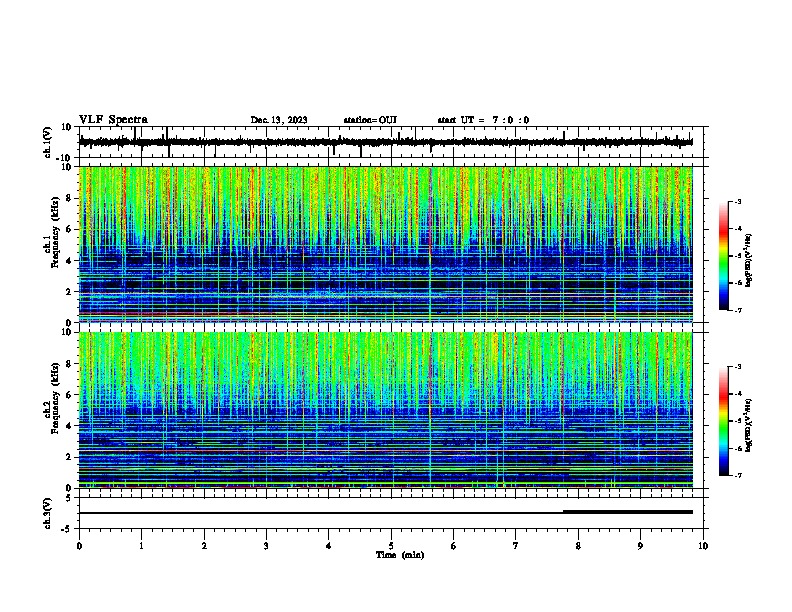Click the log(PSD) label beside ch.2 colorbar

[748, 425]
